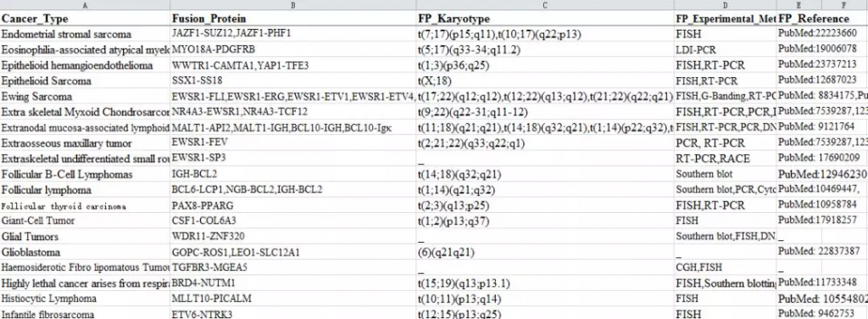Click karyotype cell t(X;18)
The image size is (868, 319).
545,81
